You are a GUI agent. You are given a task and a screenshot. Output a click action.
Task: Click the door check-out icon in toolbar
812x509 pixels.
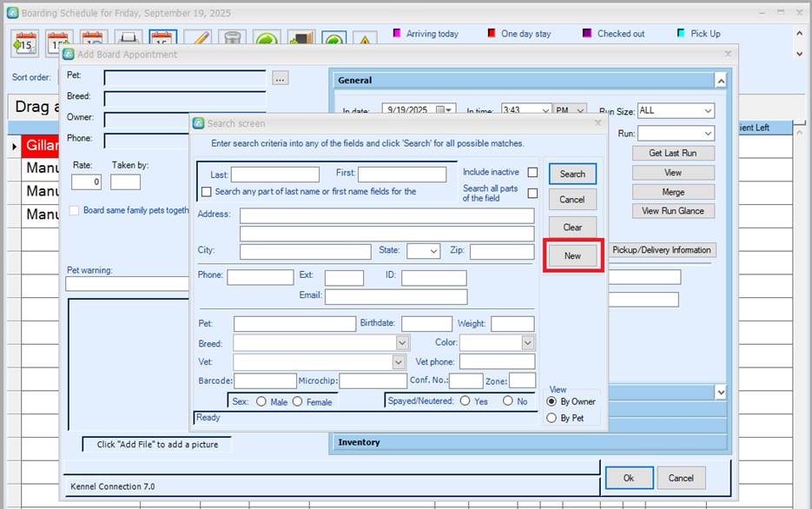300,41
